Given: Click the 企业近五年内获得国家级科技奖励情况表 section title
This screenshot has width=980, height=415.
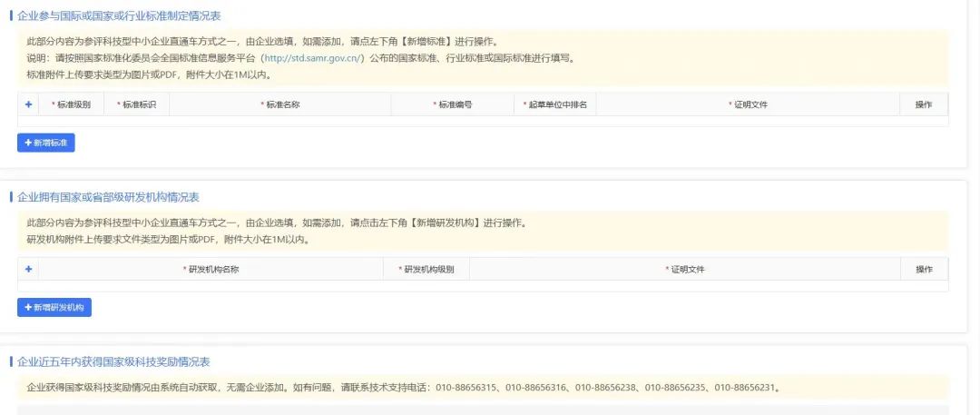Looking at the screenshot, I should (113, 361).
